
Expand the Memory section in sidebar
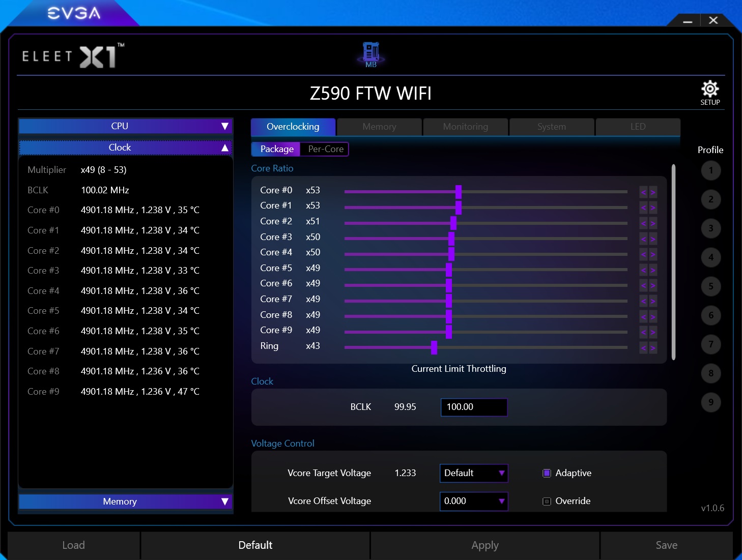(126, 502)
